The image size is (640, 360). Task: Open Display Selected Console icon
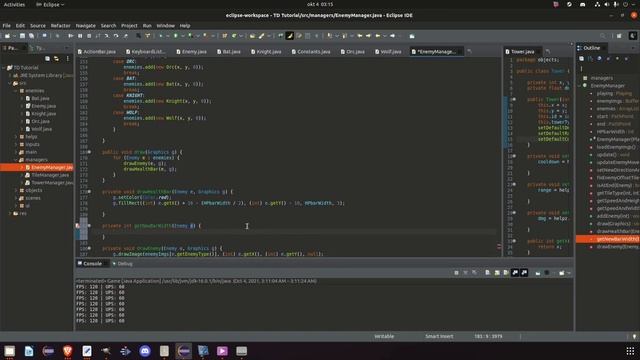point(547,273)
